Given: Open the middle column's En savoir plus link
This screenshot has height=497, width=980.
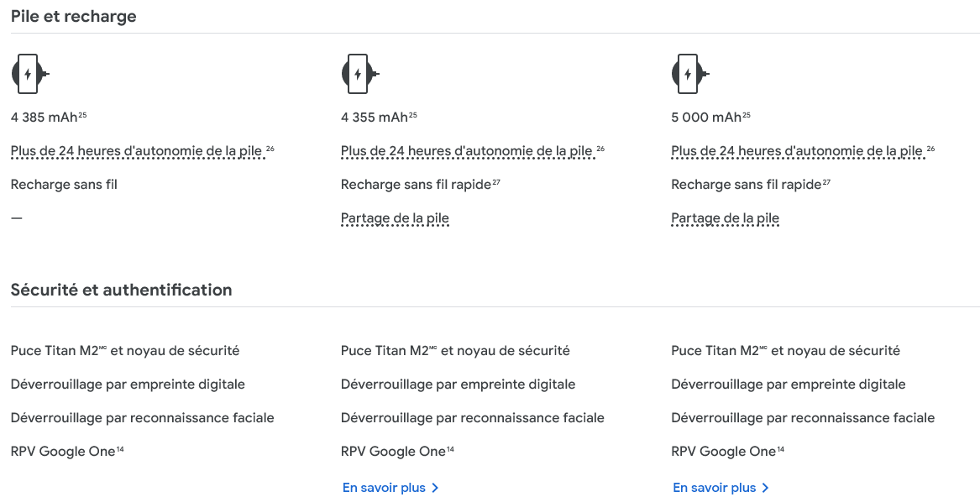Looking at the screenshot, I should (390, 488).
